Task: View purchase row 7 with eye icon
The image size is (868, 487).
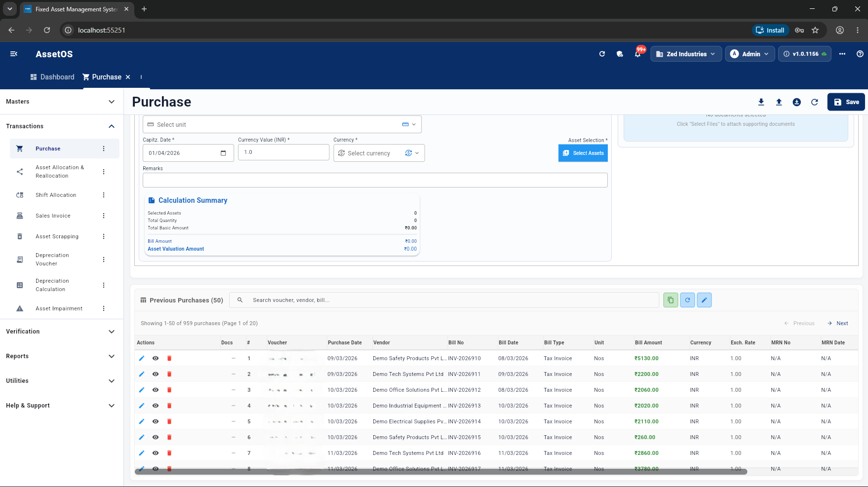Action: 156,453
